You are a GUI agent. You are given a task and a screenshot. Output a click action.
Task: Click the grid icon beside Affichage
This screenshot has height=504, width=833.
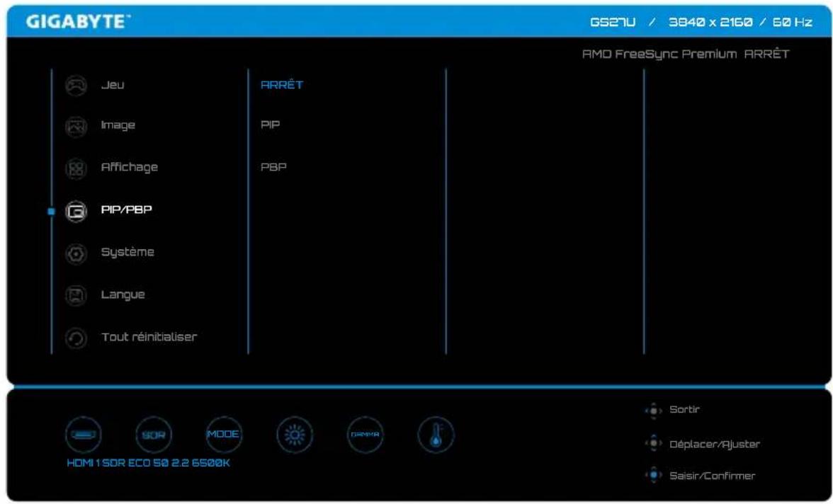click(76, 169)
